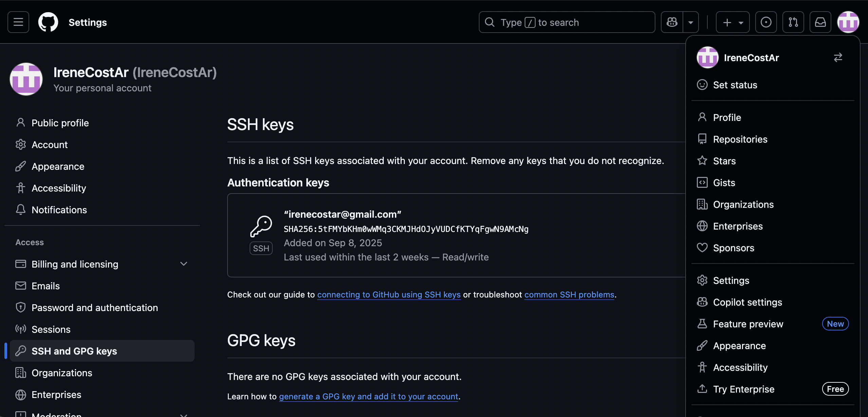
Task: Click the Account gear icon in sidebar
Action: point(21,145)
